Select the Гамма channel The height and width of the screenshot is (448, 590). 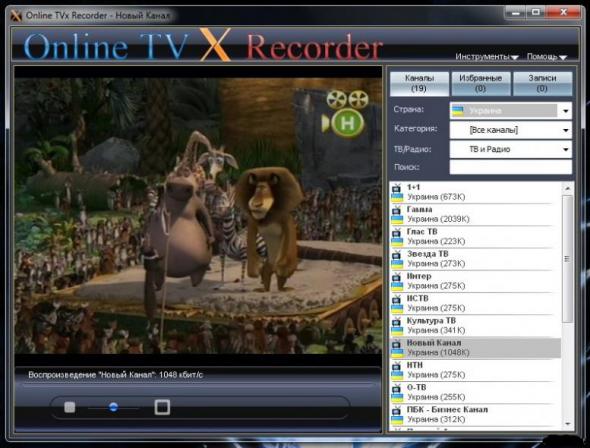tap(475, 214)
